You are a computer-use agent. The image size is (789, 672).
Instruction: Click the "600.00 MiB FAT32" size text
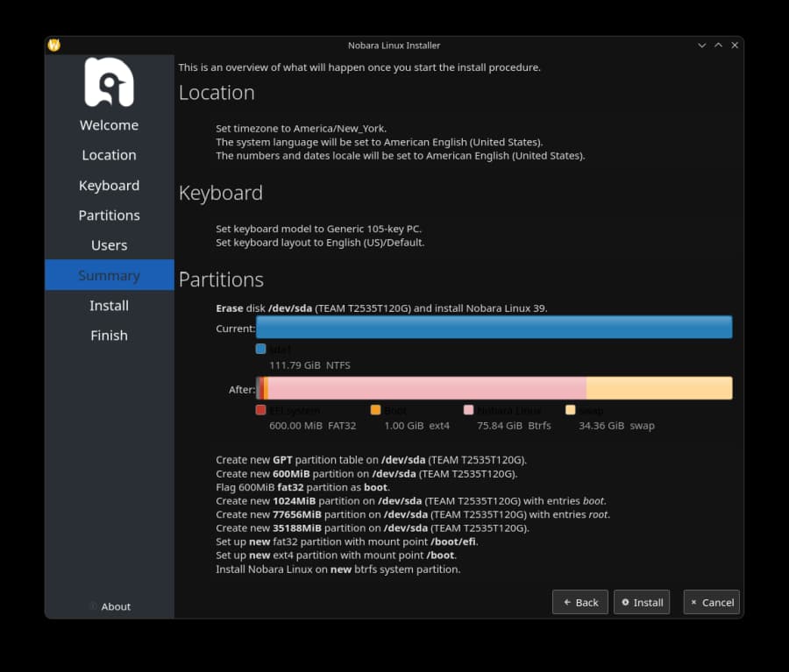tap(312, 426)
